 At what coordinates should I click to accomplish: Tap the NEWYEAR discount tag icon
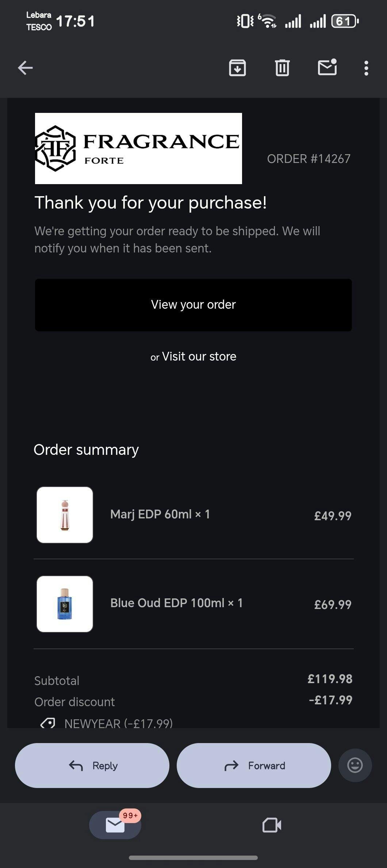pos(48,723)
